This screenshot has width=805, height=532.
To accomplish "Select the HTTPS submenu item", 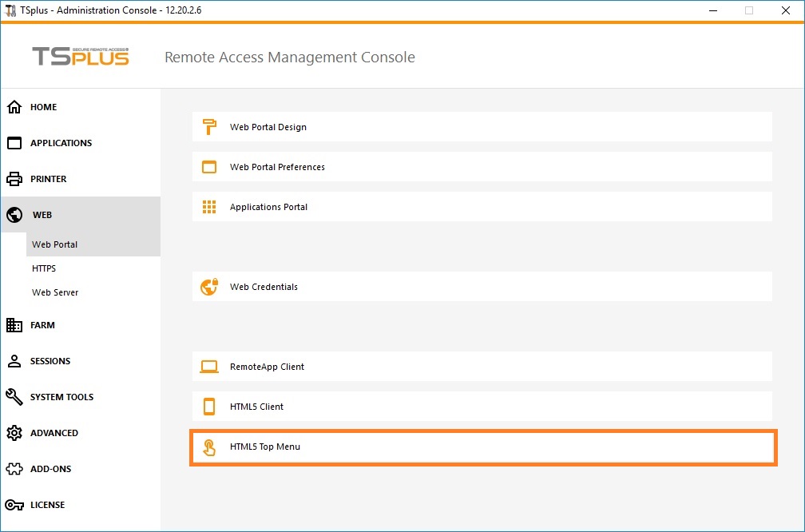I will coord(44,268).
